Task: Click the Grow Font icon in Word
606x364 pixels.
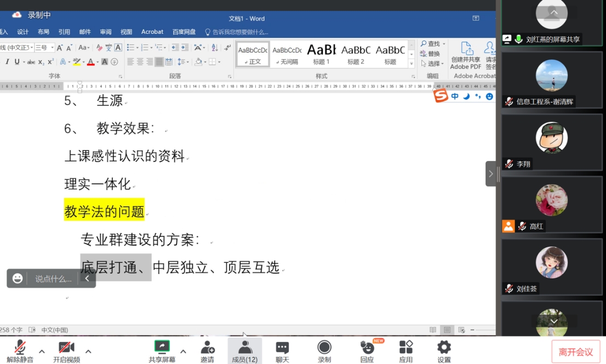Action: click(x=60, y=48)
